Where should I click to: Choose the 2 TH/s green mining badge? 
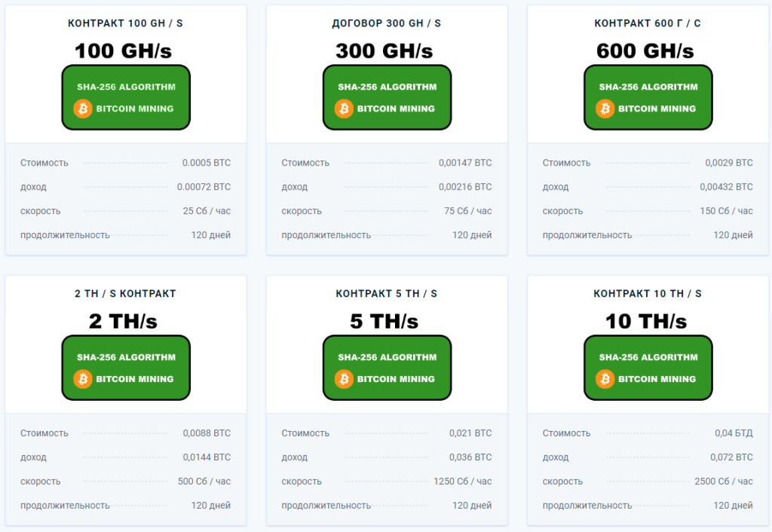(126, 368)
